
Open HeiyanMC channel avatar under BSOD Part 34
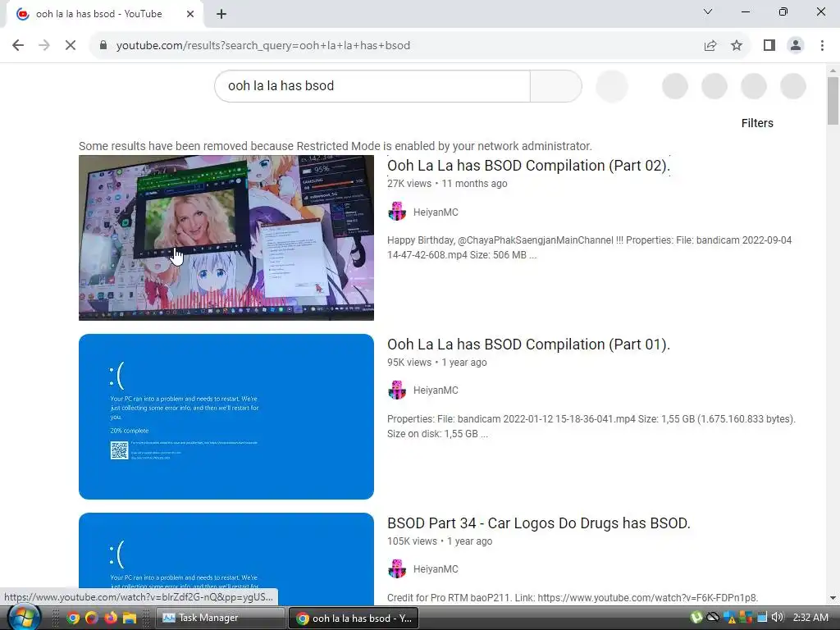[397, 569]
